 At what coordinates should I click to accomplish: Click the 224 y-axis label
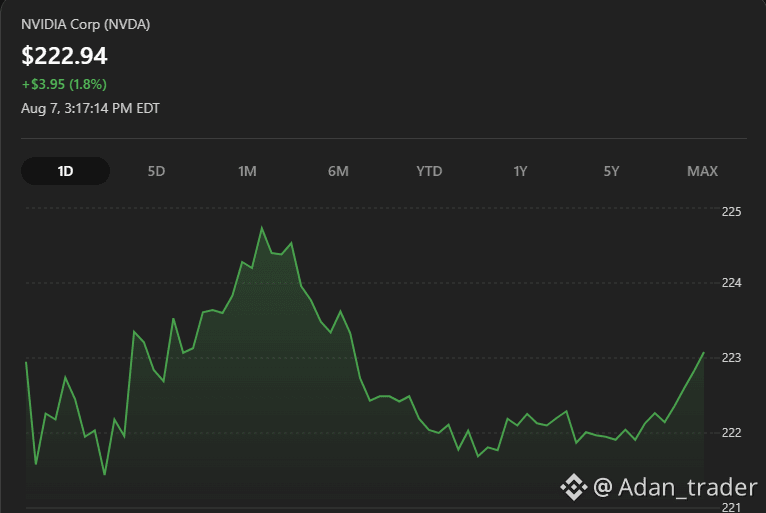(731, 282)
